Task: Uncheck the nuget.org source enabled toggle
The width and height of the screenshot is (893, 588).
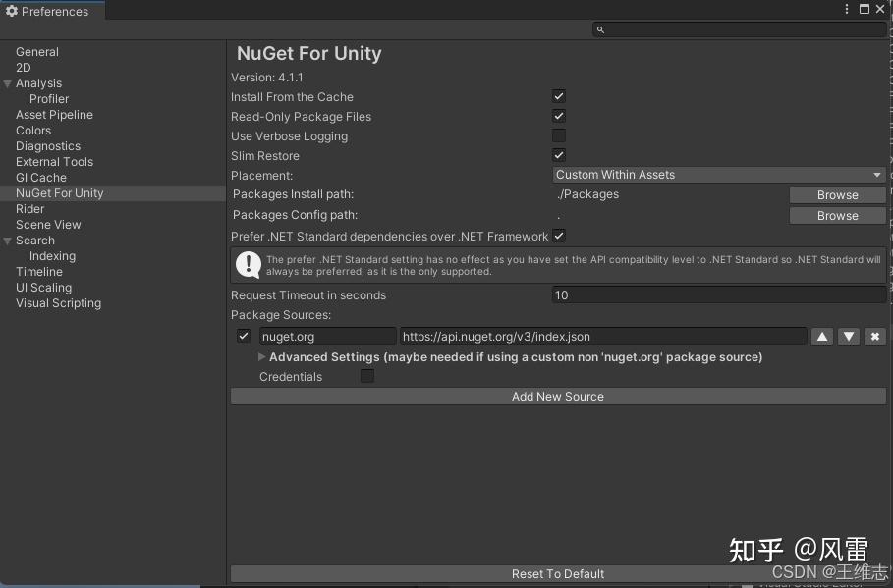Action: [243, 336]
